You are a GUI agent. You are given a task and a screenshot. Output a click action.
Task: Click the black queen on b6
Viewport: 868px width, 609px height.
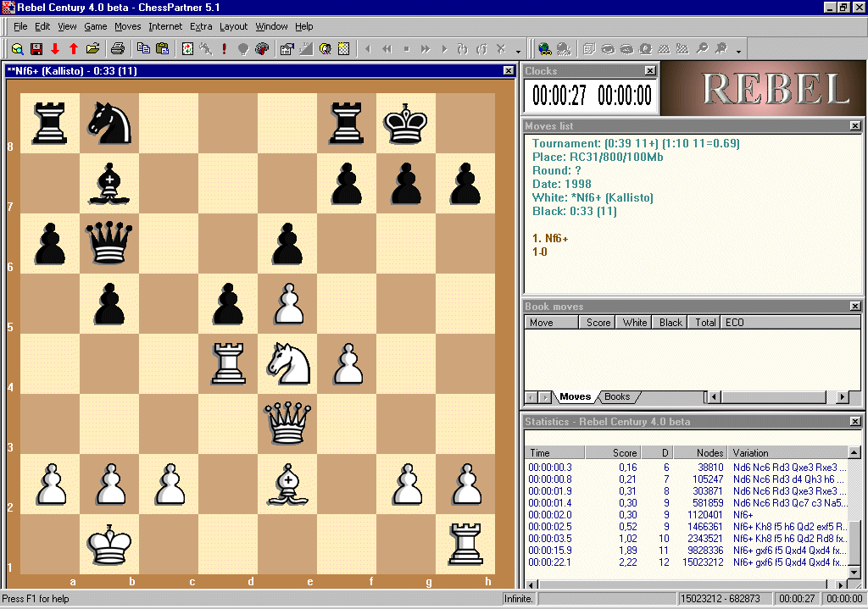[x=109, y=243]
